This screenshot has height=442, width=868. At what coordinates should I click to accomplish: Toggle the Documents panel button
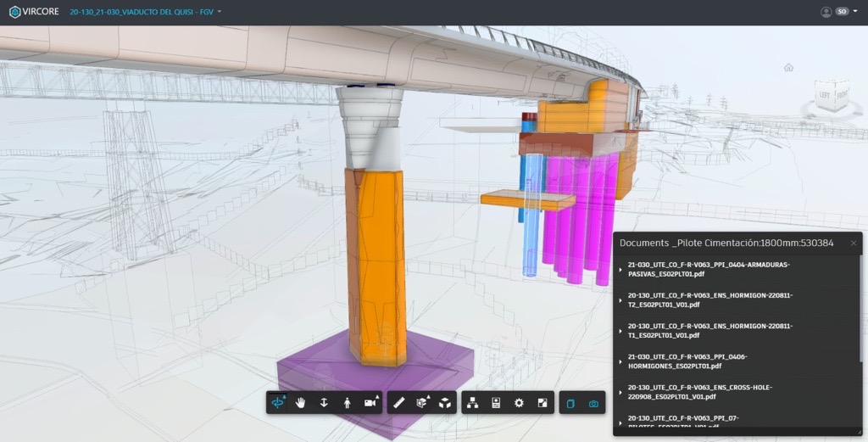(x=570, y=403)
